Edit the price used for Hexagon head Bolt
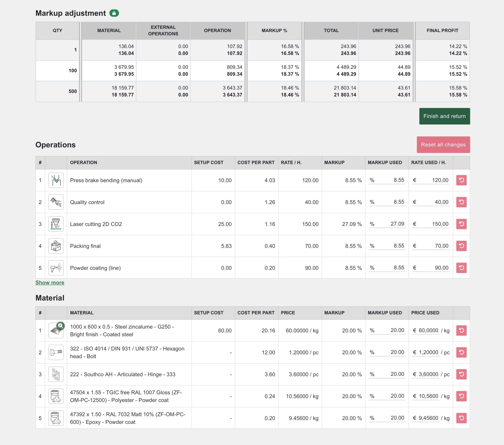 point(428,353)
